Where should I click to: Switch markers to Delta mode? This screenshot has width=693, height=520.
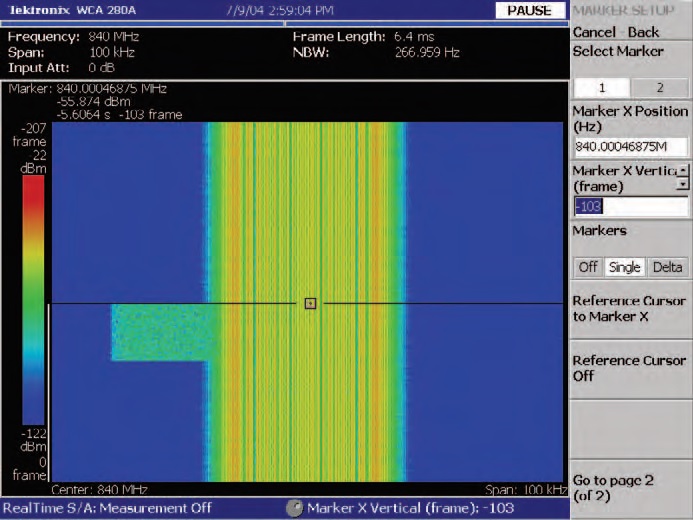click(x=667, y=267)
